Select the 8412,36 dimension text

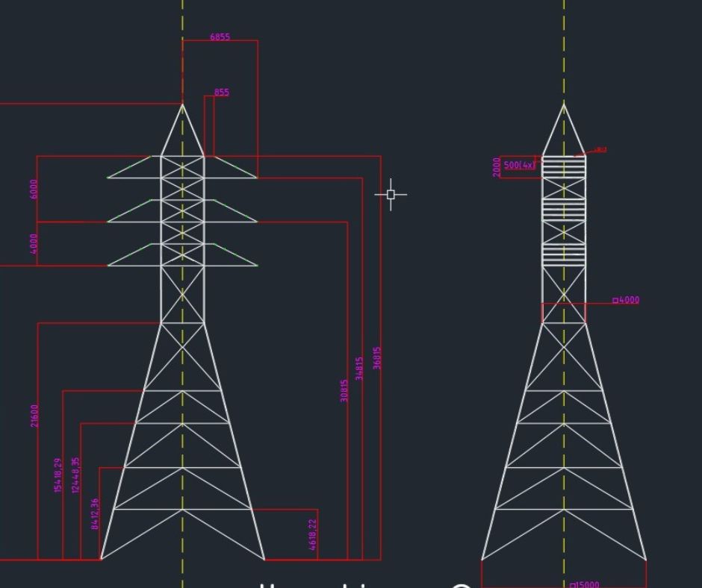(95, 514)
